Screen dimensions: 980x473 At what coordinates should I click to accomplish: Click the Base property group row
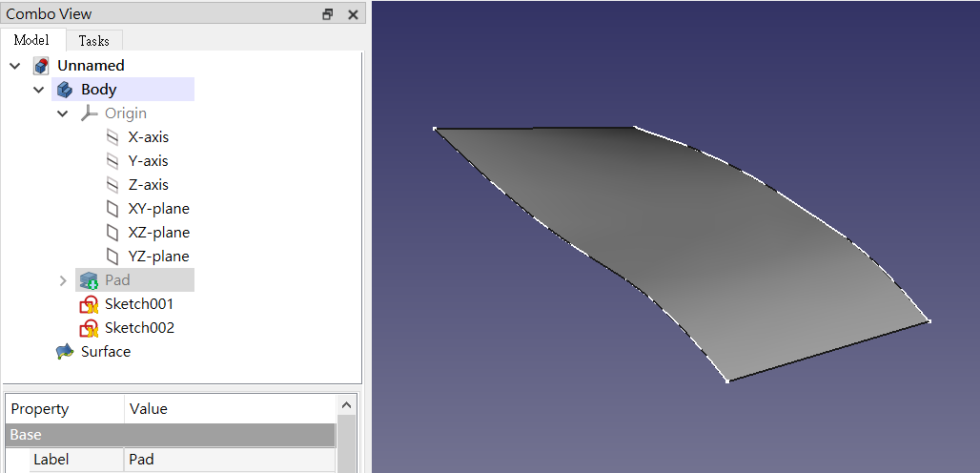170,435
